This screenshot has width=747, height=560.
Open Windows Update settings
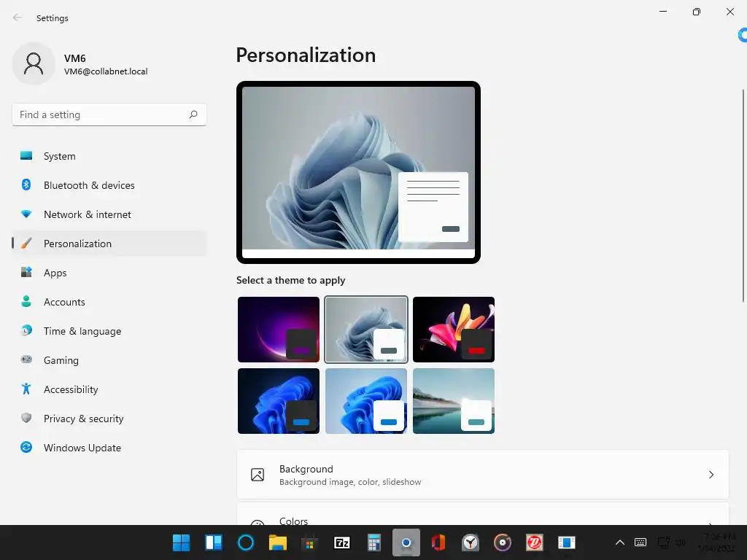point(109,448)
